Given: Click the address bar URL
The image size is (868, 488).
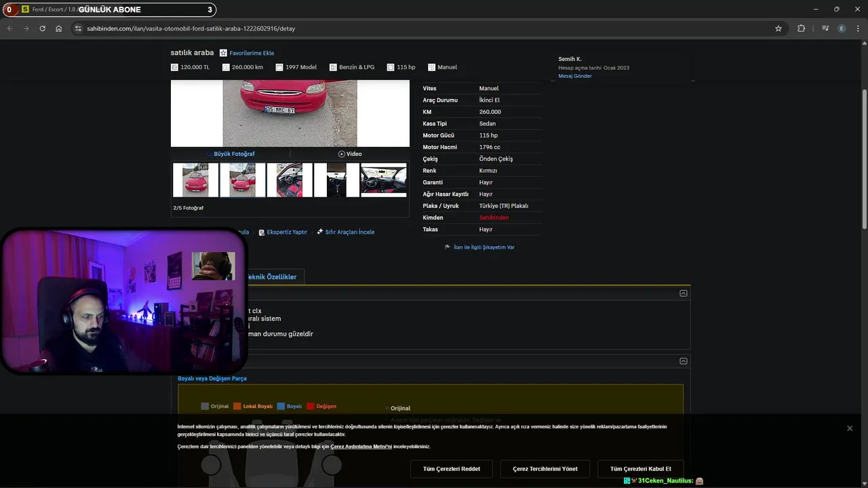Looking at the screenshot, I should coord(191,28).
